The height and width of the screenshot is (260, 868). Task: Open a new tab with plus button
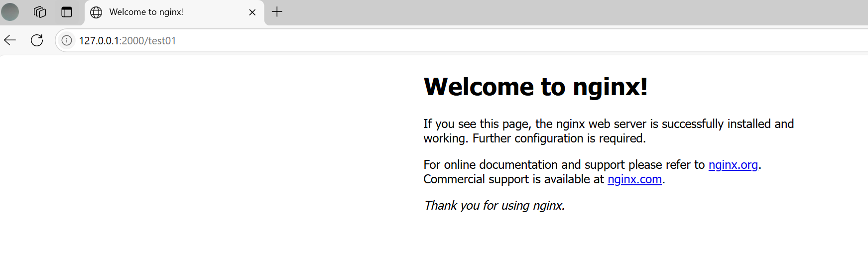[x=277, y=12]
